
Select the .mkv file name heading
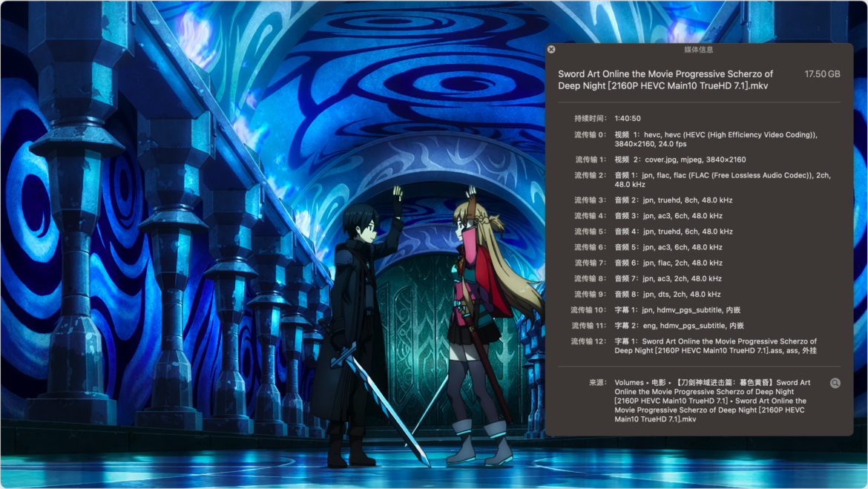[665, 79]
